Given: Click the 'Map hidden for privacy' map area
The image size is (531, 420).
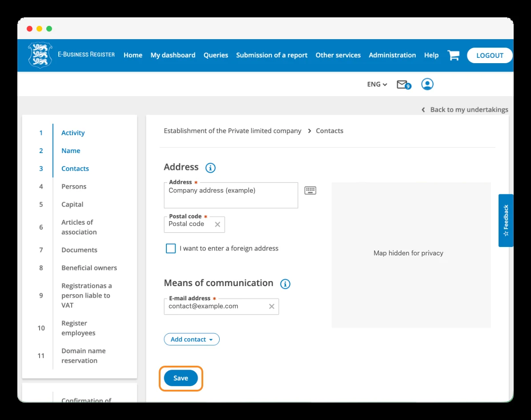Looking at the screenshot, I should pos(411,255).
